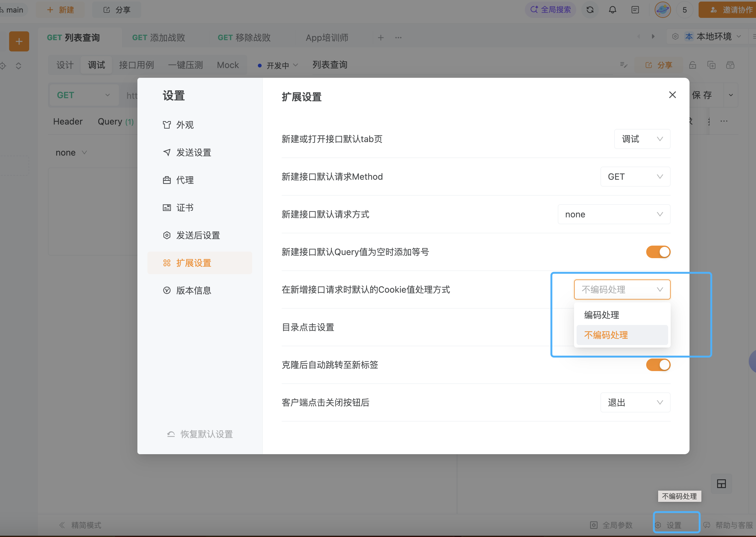Click 全局搜索 global search button

coord(551,10)
